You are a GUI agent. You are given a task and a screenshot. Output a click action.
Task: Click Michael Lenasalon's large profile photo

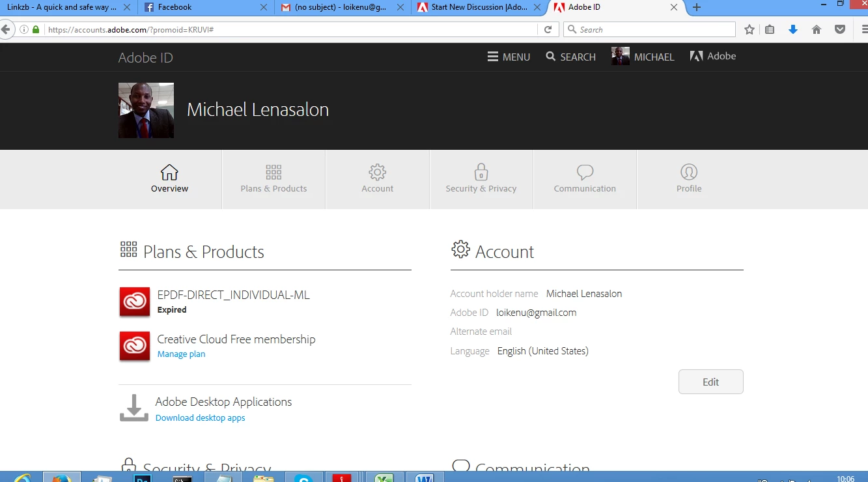click(146, 110)
